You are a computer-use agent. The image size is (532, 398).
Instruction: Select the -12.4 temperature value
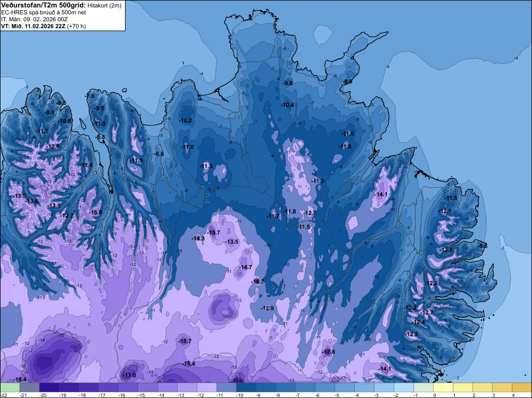click(x=419, y=322)
